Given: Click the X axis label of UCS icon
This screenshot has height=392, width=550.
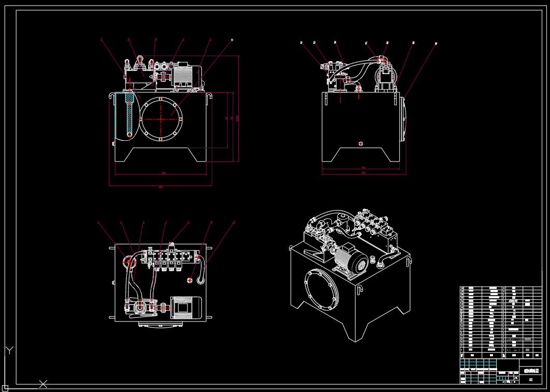Looking at the screenshot, I should [43, 384].
